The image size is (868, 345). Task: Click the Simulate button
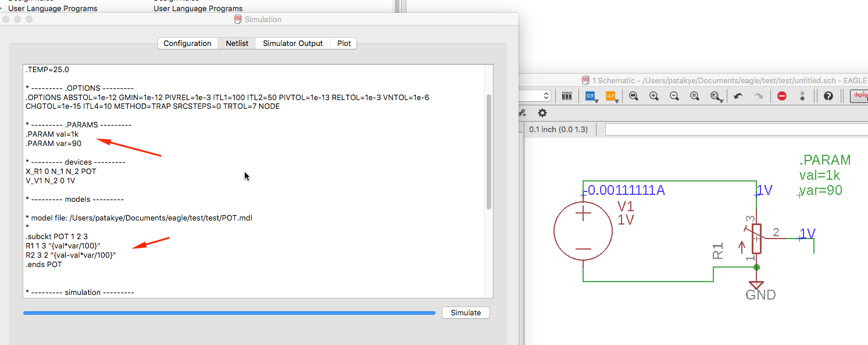(x=466, y=312)
